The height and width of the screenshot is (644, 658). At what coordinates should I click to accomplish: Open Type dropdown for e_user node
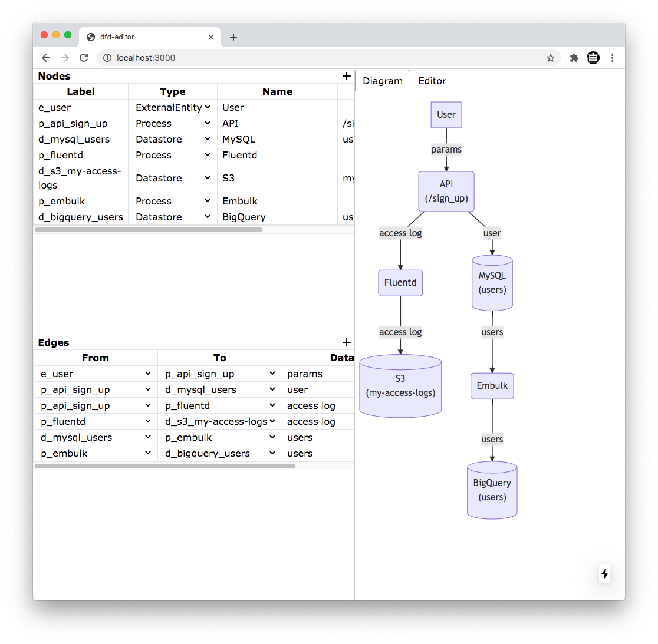173,107
